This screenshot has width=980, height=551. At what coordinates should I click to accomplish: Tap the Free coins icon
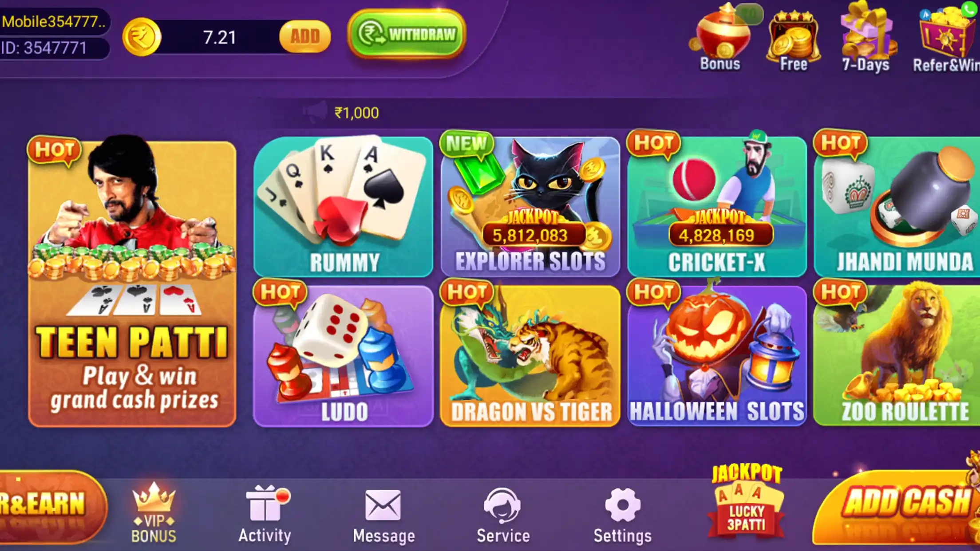click(794, 41)
